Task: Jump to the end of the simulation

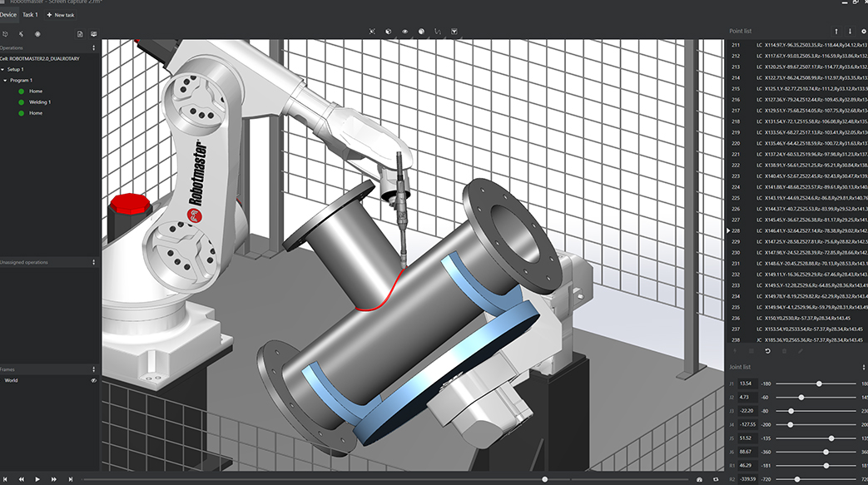Action: tap(70, 479)
